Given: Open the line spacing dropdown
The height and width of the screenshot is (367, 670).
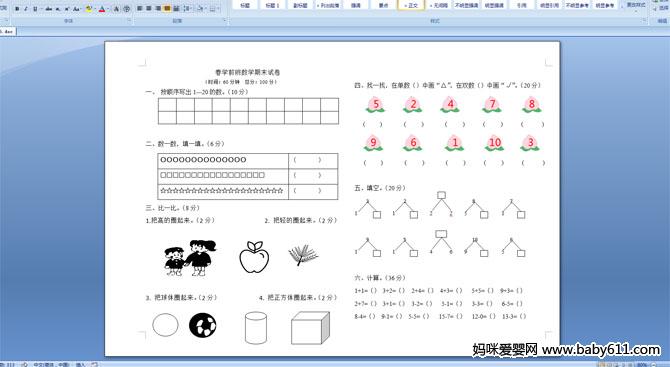Looking at the screenshot, I should (x=188, y=9).
